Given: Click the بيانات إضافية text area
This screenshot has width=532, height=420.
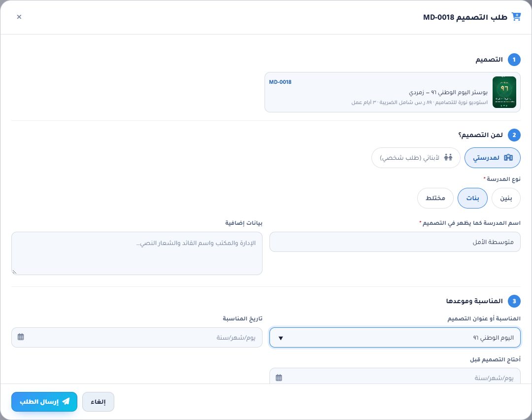Looking at the screenshot, I should [x=137, y=253].
